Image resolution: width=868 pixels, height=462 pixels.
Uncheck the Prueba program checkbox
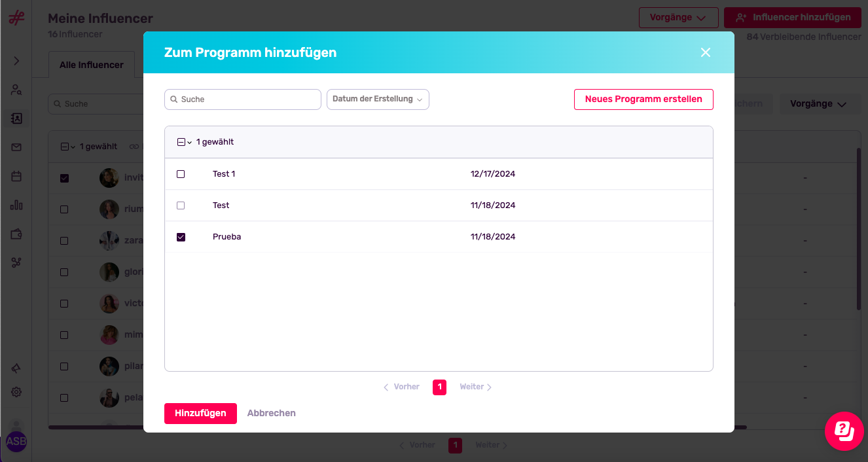(181, 237)
